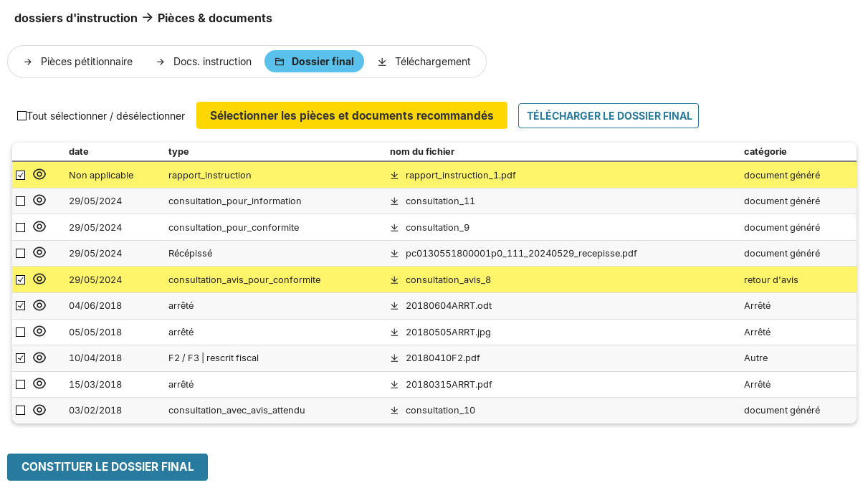The image size is (868, 498).
Task: Open the pc0130551800001p0_111_20240529_recepisse.pdf file link
Action: pos(520,254)
